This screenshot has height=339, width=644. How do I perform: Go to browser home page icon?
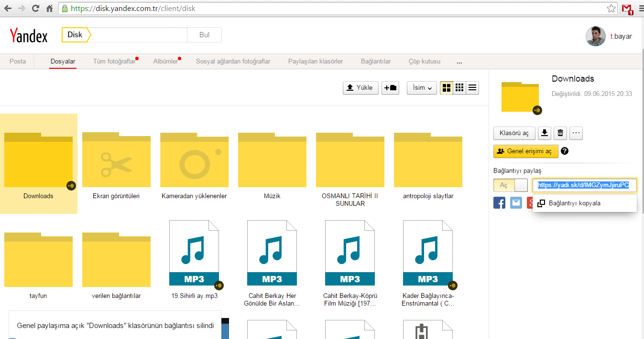(x=50, y=9)
